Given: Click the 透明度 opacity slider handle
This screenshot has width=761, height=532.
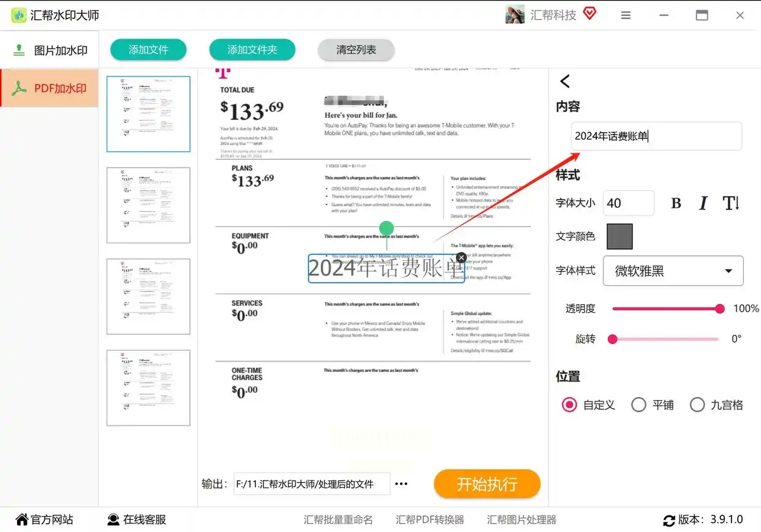Looking at the screenshot, I should [720, 309].
